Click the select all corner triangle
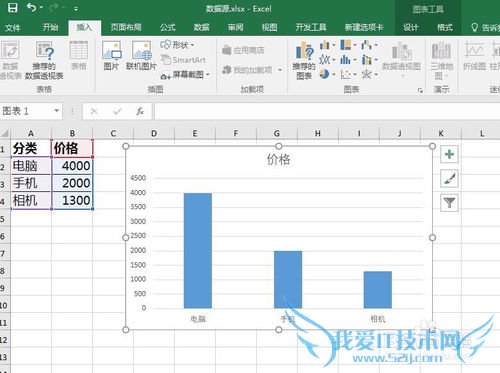Image resolution: width=500 pixels, height=373 pixels. 5,134
